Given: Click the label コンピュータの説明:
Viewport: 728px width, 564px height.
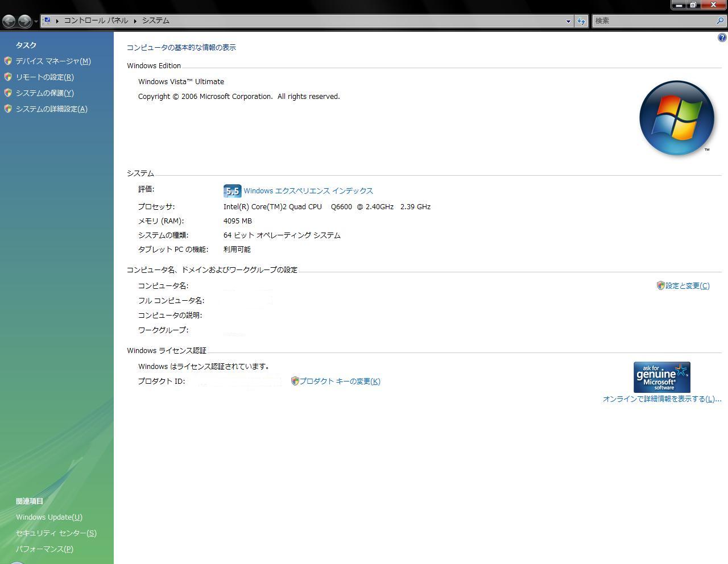Looking at the screenshot, I should [x=170, y=316].
